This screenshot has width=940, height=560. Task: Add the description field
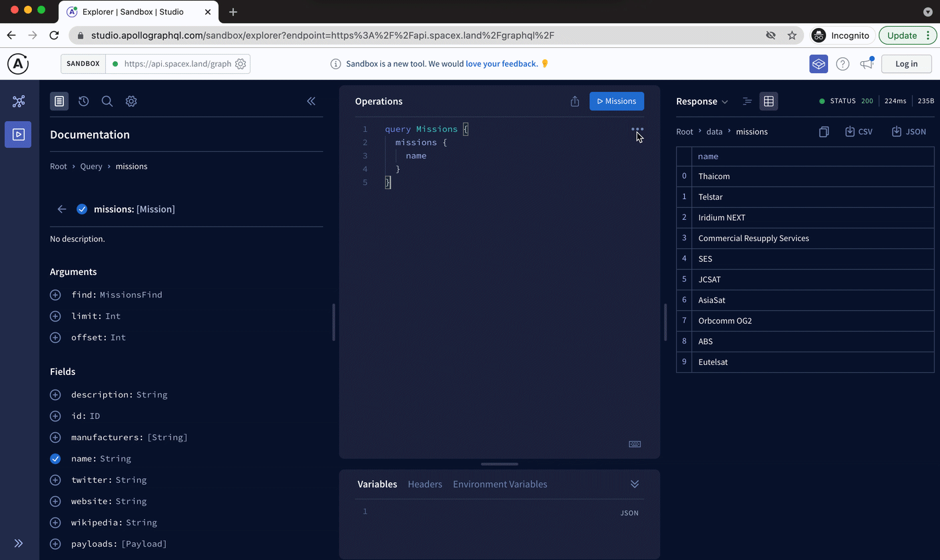coord(55,395)
